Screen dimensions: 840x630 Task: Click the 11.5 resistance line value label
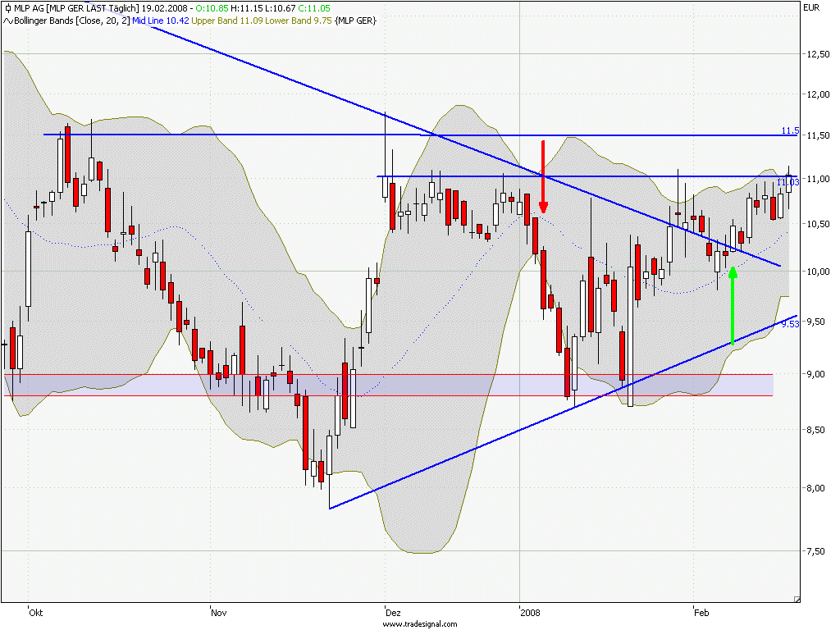point(790,130)
